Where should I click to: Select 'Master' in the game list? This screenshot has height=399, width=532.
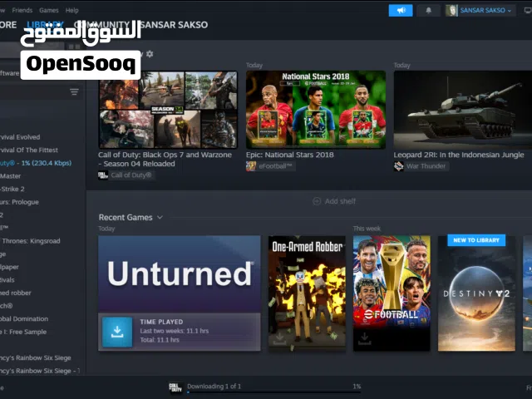tap(11, 176)
